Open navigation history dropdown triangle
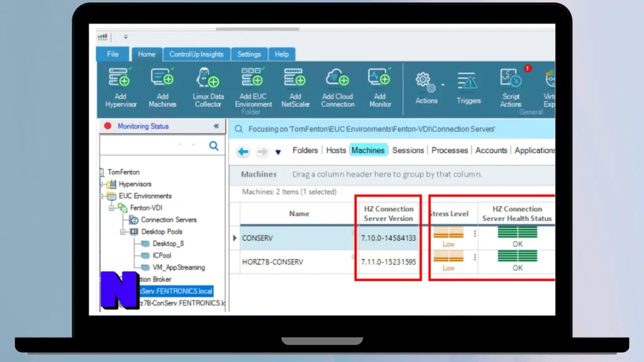644x362 pixels. click(278, 152)
